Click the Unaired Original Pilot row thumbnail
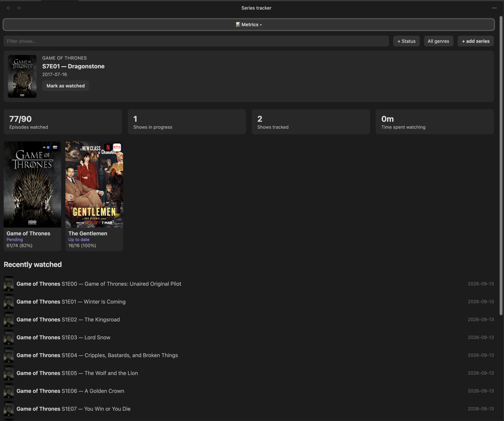The width and height of the screenshot is (504, 421). [9, 284]
